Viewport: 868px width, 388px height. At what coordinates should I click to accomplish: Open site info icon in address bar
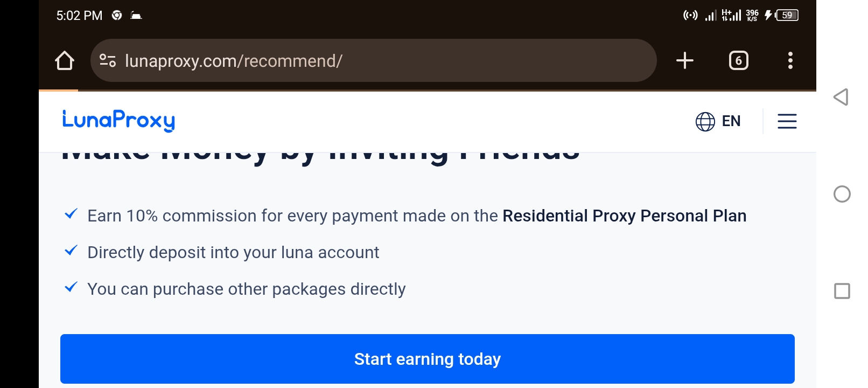108,60
